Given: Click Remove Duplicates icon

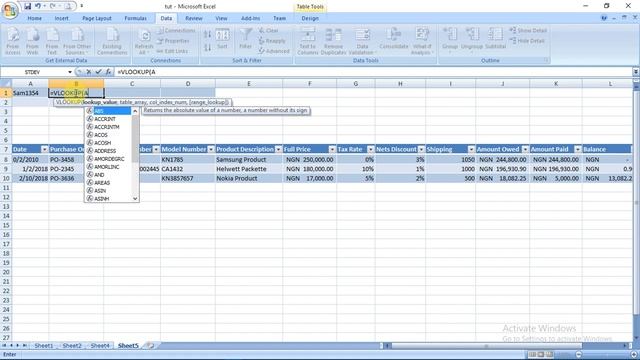Looking at the screenshot, I should point(333,41).
